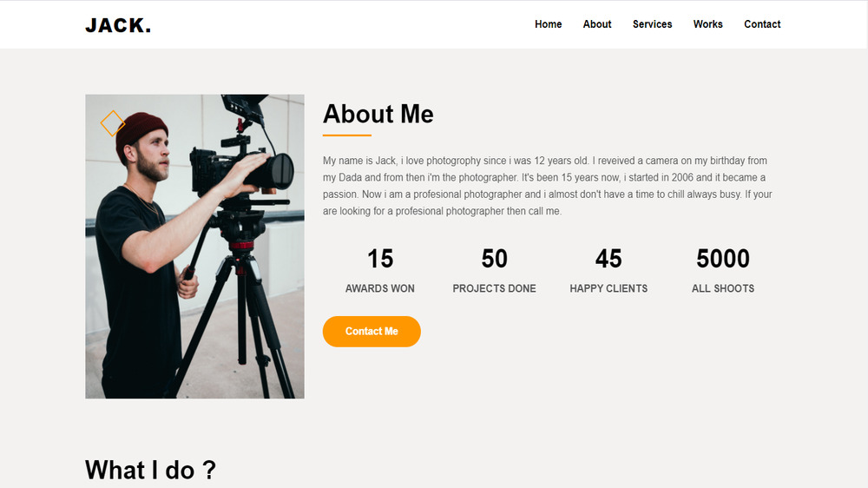
Task: Select the PROJECTS DONE label
Action: click(494, 288)
